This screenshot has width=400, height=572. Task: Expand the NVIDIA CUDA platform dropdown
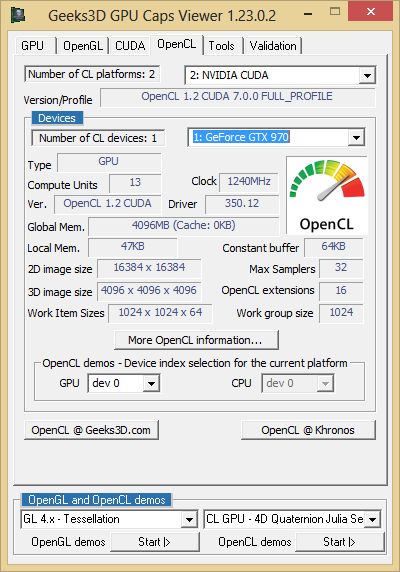tap(367, 76)
